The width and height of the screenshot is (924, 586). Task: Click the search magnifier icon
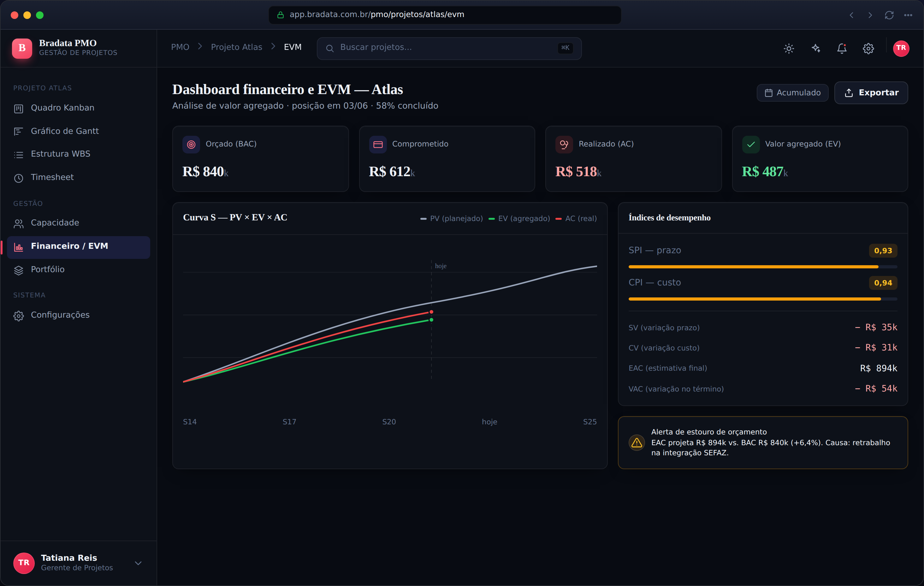(x=329, y=48)
